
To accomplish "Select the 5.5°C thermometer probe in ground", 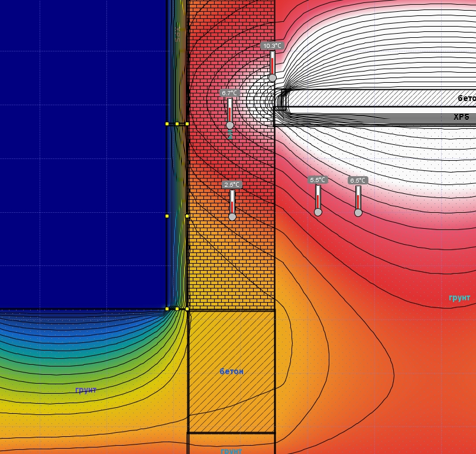I will [x=318, y=196].
